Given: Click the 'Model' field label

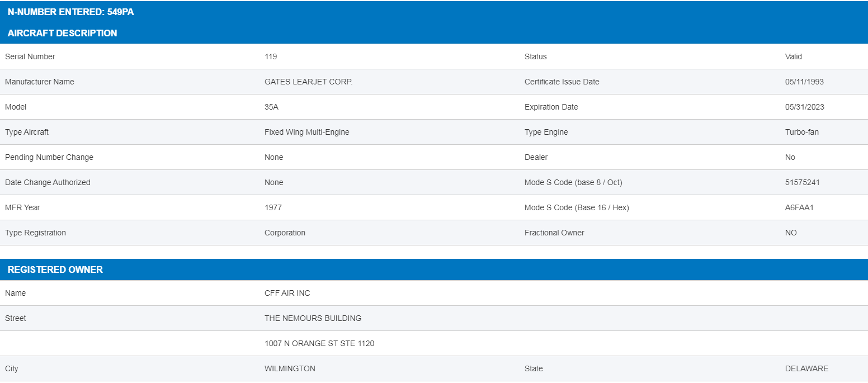Looking at the screenshot, I should [16, 107].
